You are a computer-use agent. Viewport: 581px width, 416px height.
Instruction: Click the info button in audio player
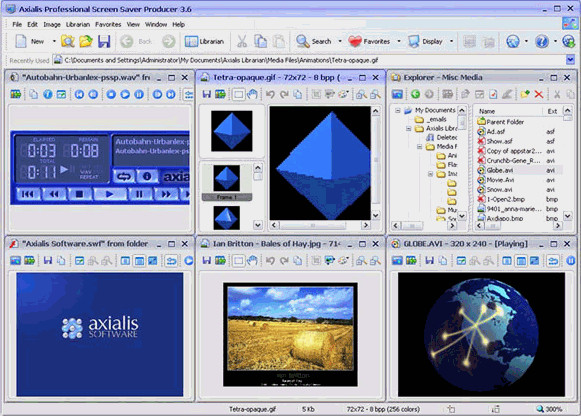click(x=147, y=177)
